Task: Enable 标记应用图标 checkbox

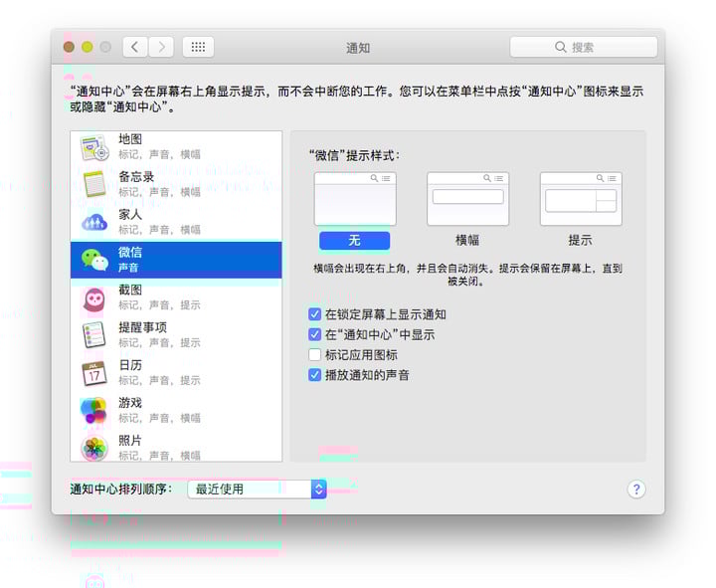Action: tap(314, 354)
